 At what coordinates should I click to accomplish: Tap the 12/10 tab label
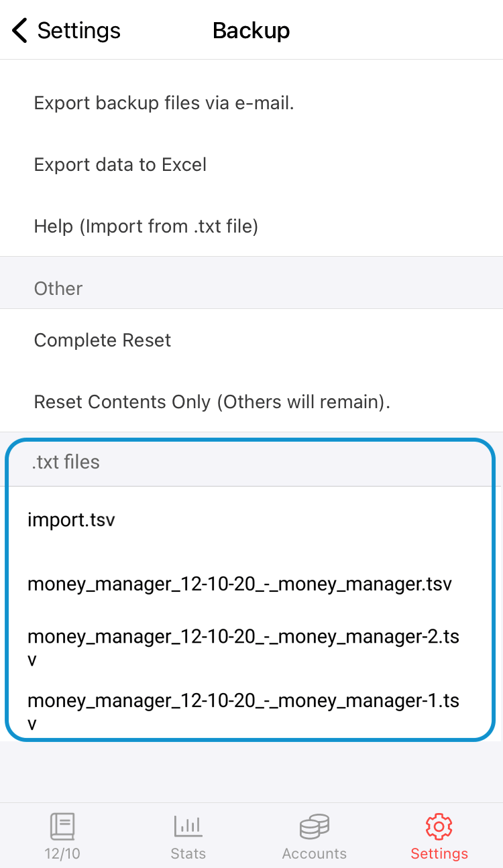click(x=62, y=854)
